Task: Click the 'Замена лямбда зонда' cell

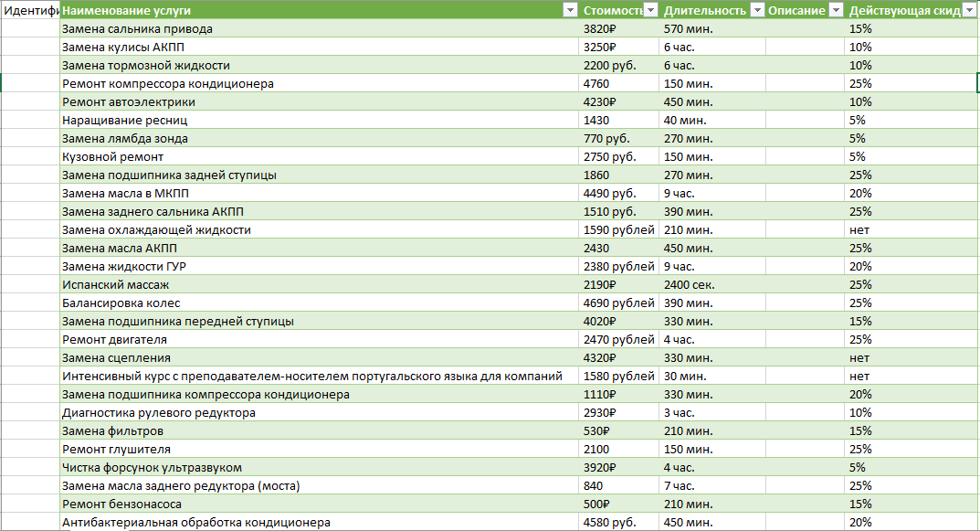Action: click(320, 138)
